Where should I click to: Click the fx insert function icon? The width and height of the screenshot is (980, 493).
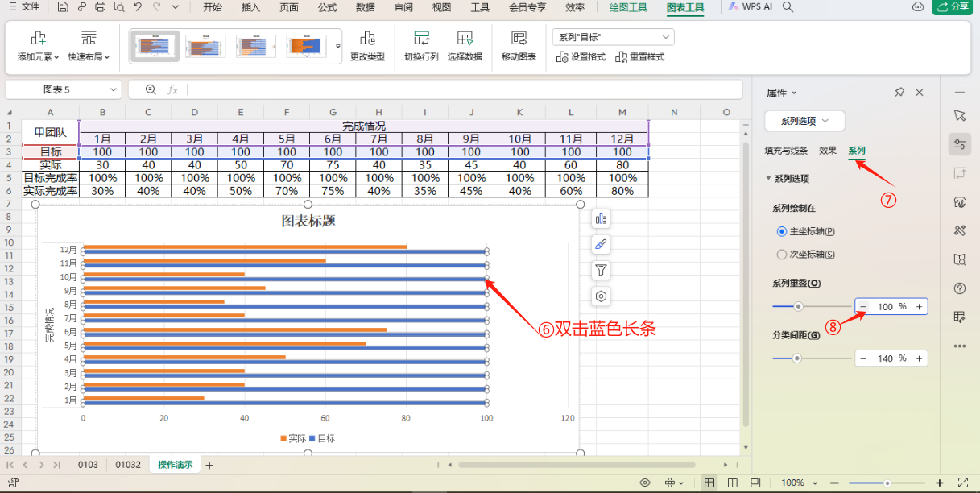coord(172,89)
